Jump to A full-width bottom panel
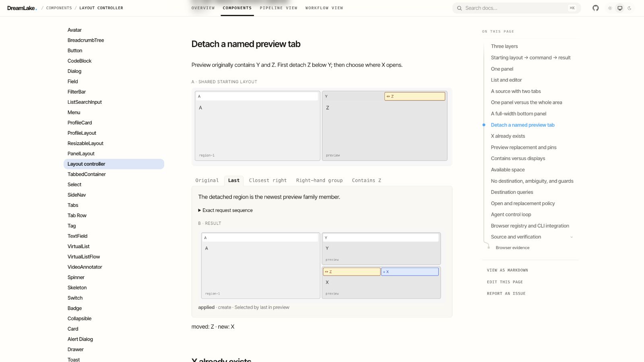Screen dimensions: 644x362 [518, 114]
